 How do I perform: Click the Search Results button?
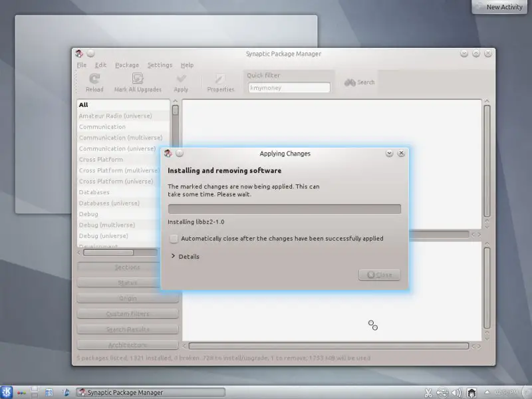point(128,329)
